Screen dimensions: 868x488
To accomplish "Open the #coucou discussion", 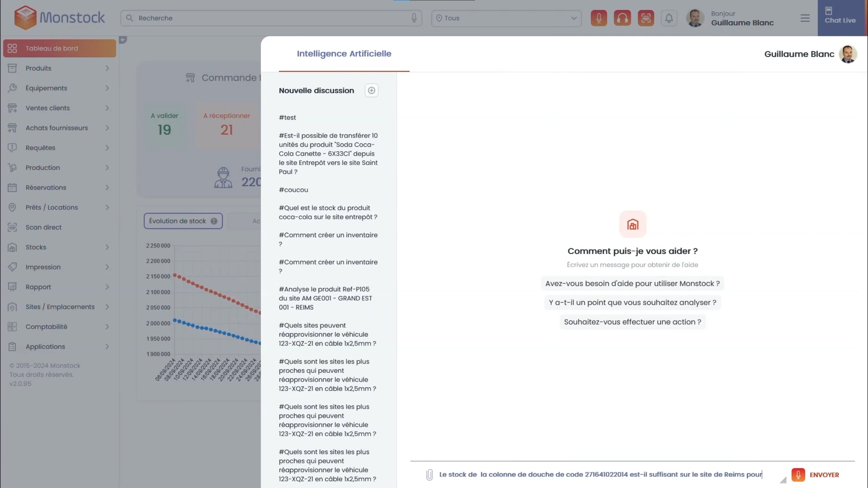I will [x=294, y=190].
